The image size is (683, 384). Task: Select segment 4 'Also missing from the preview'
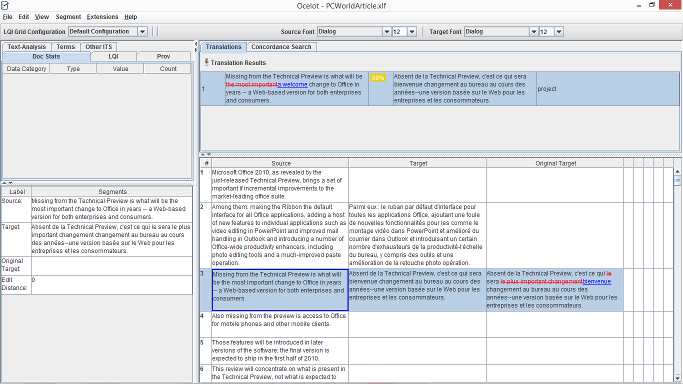[x=280, y=324]
